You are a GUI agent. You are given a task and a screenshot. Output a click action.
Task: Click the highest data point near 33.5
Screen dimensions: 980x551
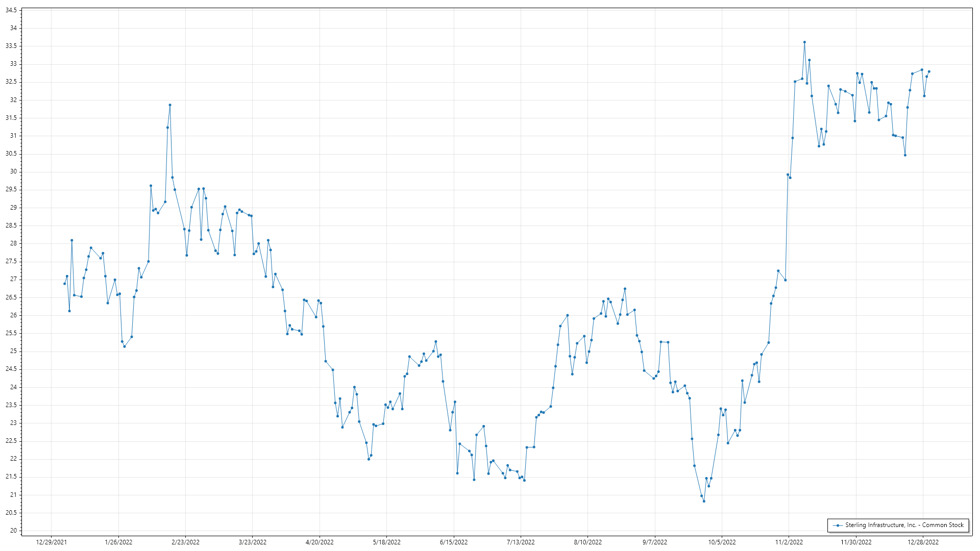point(804,42)
